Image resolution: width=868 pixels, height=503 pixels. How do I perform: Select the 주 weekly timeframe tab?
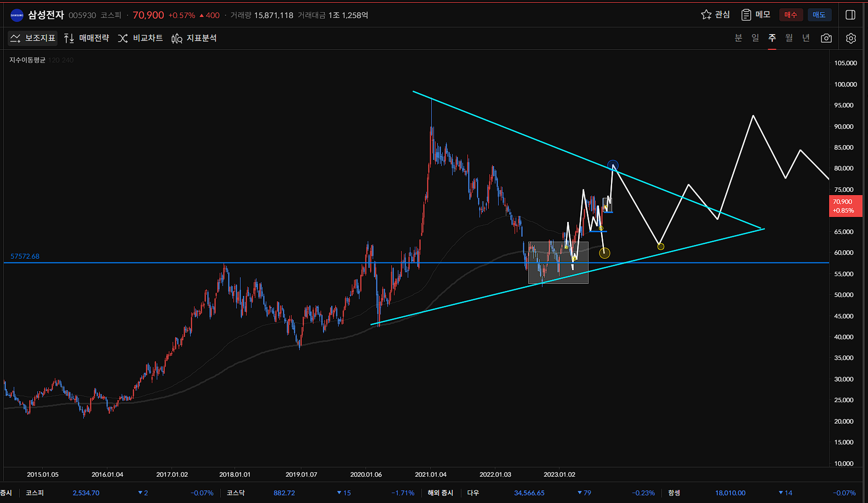[x=772, y=38]
